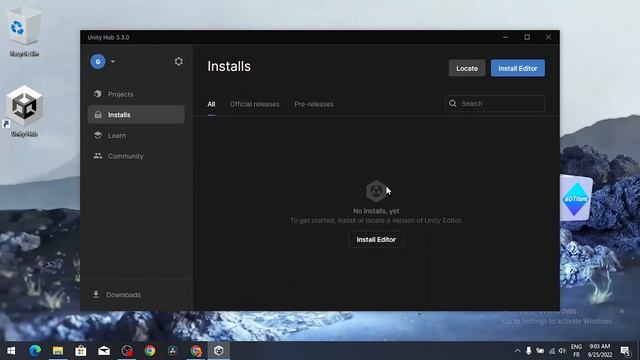The width and height of the screenshot is (640, 360).
Task: Minimize the Unity Hub window
Action: pyautogui.click(x=505, y=37)
